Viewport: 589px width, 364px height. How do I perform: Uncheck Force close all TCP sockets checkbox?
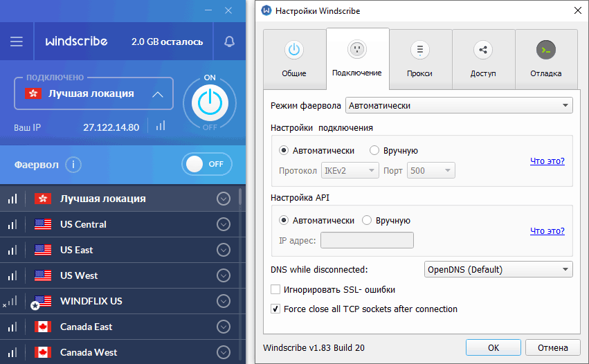[x=275, y=309]
